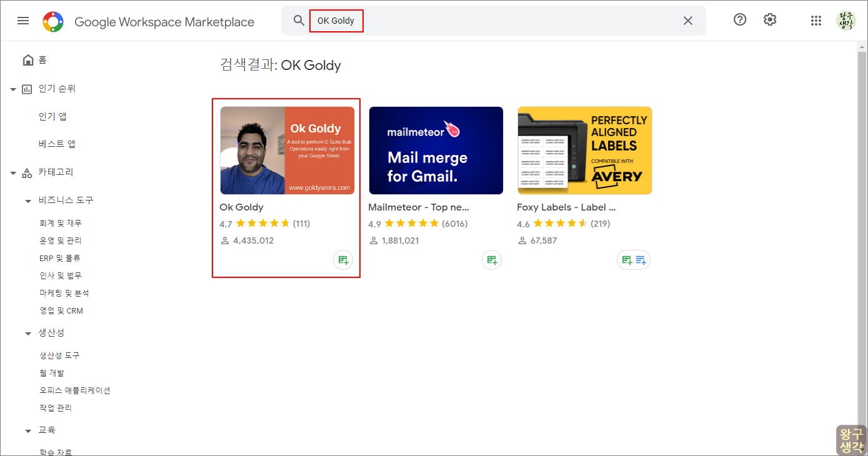Open the Google apps grid
This screenshot has height=456, width=868.
tap(816, 21)
